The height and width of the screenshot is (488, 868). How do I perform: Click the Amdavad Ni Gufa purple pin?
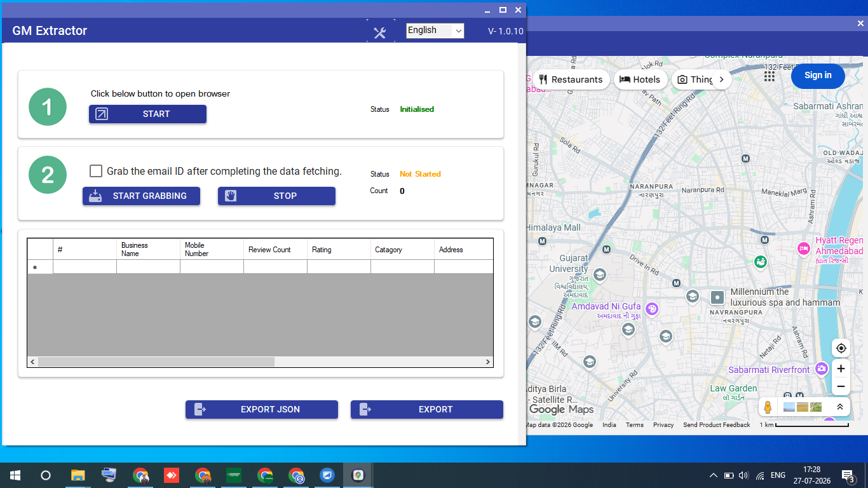pyautogui.click(x=651, y=309)
